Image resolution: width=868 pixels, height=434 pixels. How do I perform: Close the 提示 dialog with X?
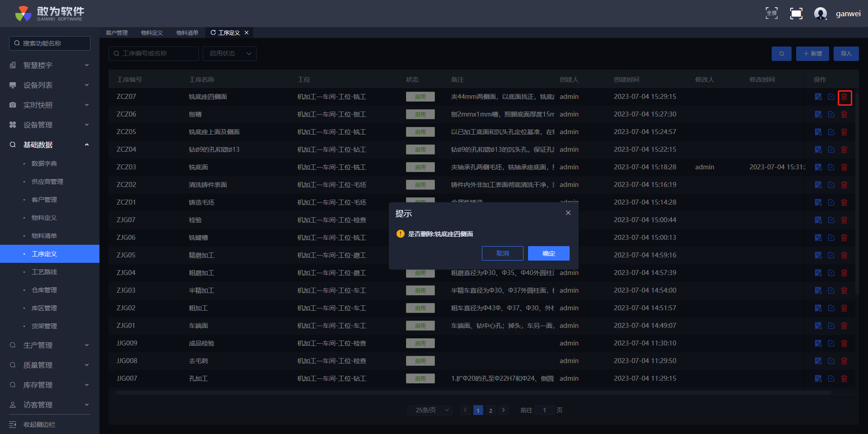click(x=568, y=213)
